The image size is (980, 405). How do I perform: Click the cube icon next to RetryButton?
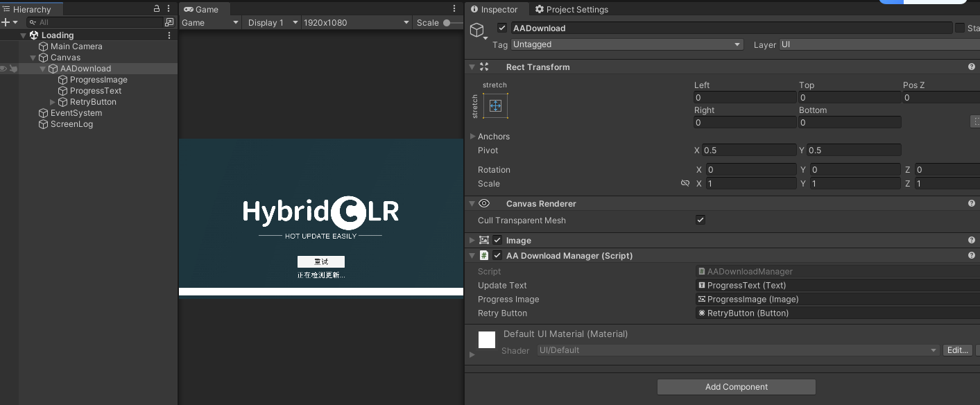click(63, 102)
